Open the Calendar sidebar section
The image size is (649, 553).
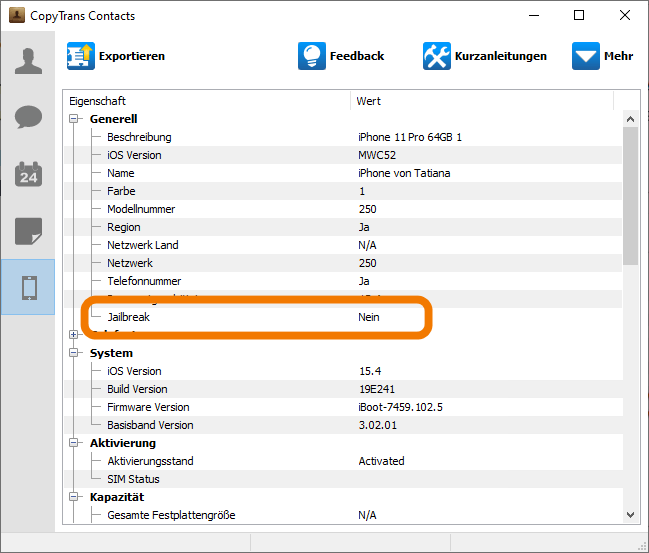pos(28,174)
